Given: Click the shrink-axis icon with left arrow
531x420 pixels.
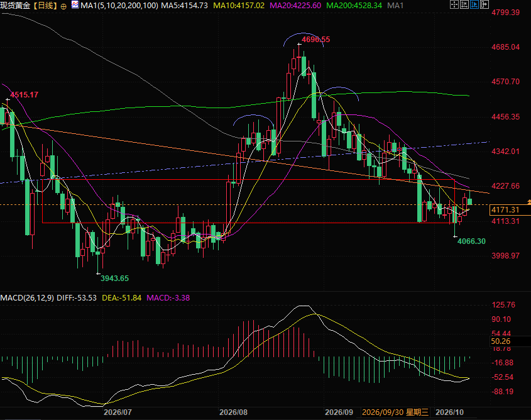Looking at the screenshot, I should pyautogui.click(x=464, y=4).
